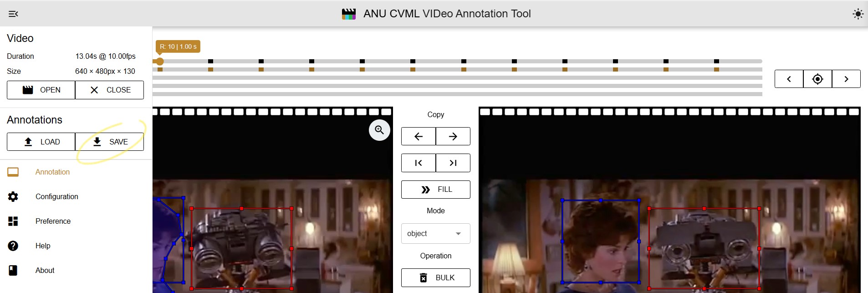Open the Configuration menu item
868x293 pixels.
point(57,196)
